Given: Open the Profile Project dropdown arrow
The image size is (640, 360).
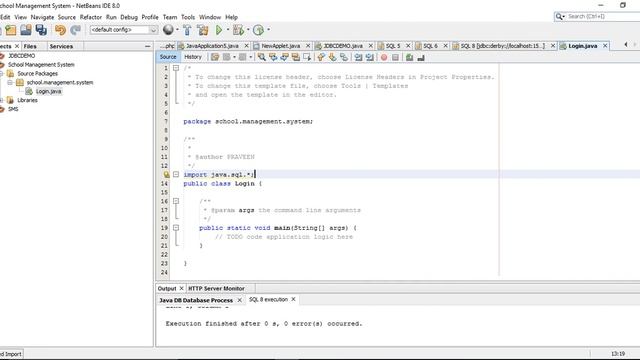Looking at the screenshot, I should pos(268,30).
